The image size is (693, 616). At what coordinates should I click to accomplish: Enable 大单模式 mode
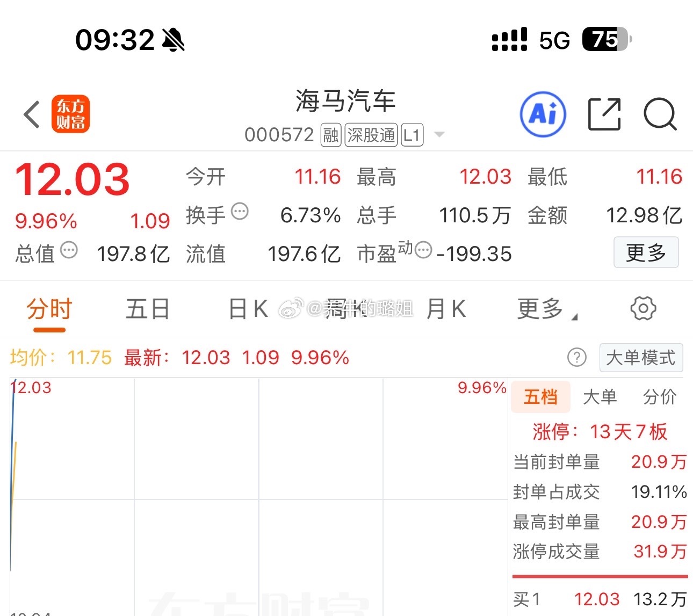click(641, 358)
